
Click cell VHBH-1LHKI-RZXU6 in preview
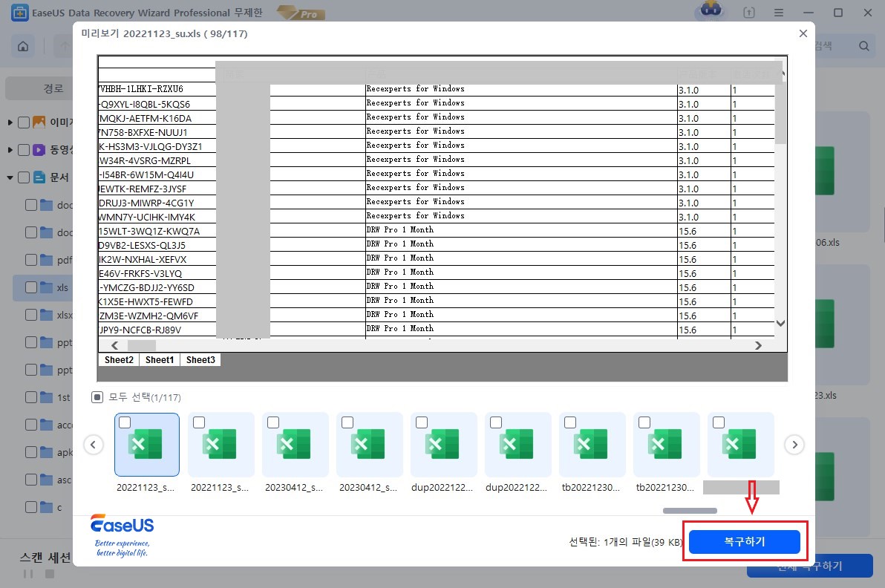coord(157,89)
